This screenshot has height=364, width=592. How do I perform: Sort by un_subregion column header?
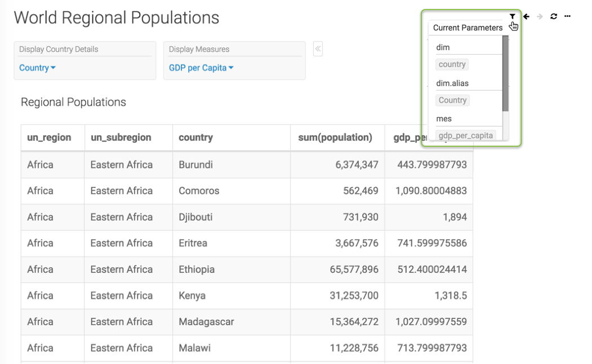pos(121,137)
